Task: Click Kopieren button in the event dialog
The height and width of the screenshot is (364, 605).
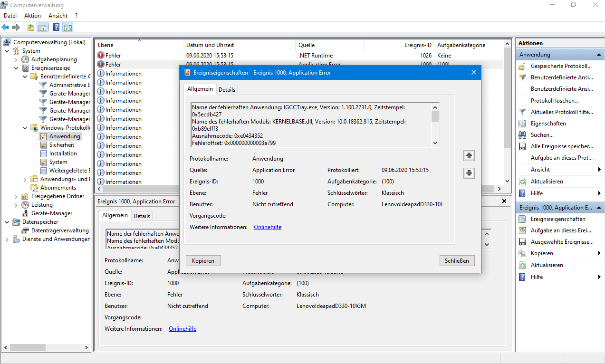Action: (x=203, y=260)
